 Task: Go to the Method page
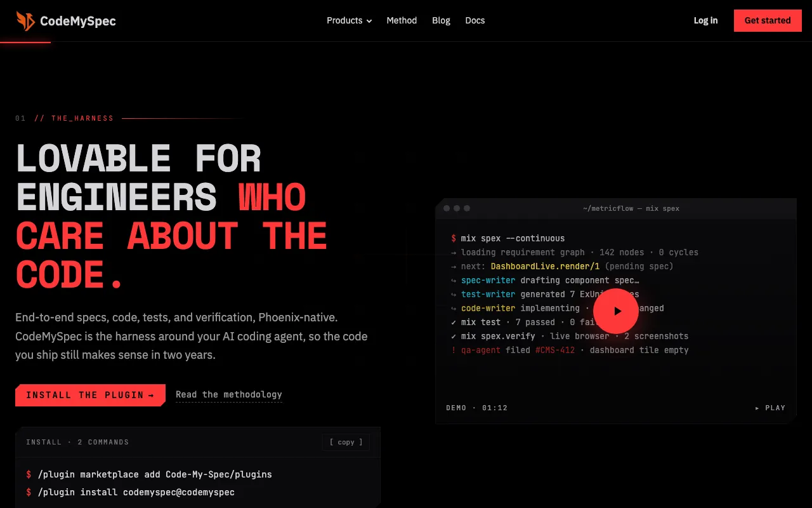(402, 20)
